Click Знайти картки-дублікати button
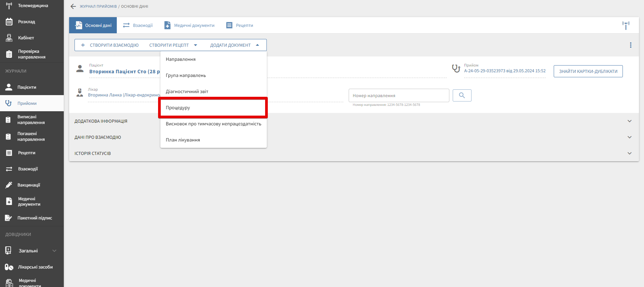Image resolution: width=644 pixels, height=287 pixels. (x=588, y=71)
